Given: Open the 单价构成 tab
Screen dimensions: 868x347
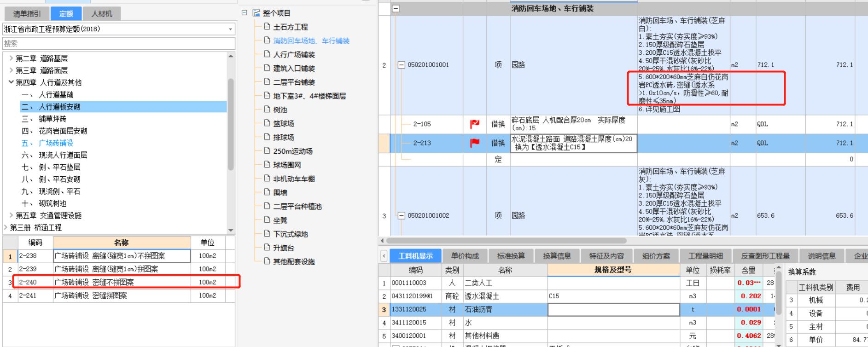Looking at the screenshot, I should pyautogui.click(x=465, y=256).
